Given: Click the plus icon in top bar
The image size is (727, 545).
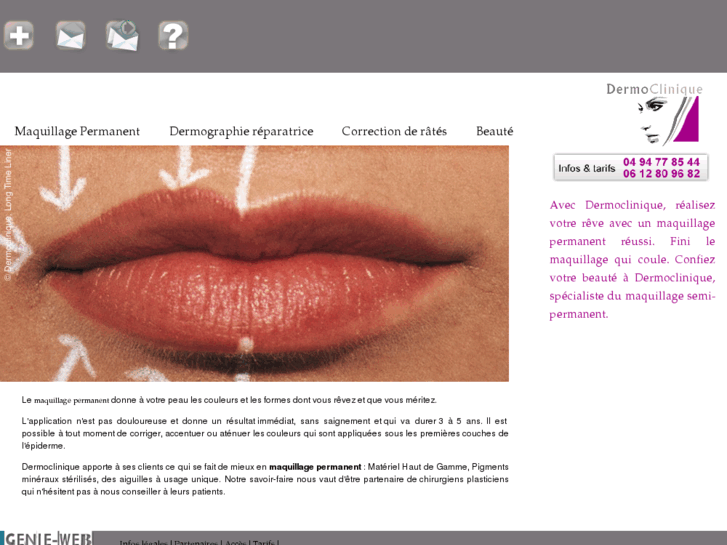Looking at the screenshot, I should click(x=19, y=35).
